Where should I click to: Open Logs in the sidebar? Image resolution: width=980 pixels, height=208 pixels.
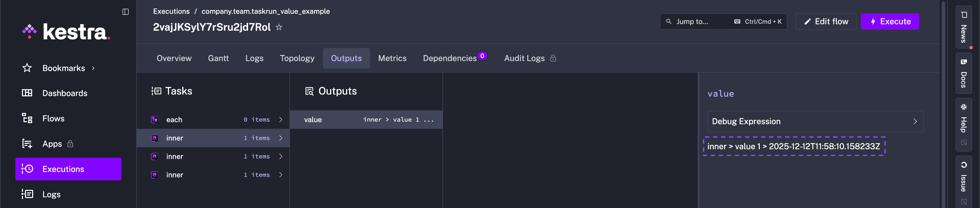pos(68,194)
